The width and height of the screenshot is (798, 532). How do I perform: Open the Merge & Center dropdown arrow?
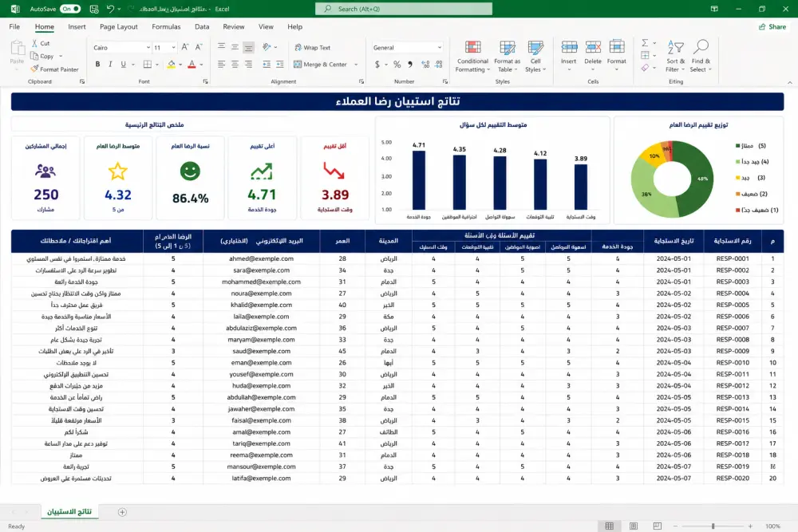[x=356, y=65]
